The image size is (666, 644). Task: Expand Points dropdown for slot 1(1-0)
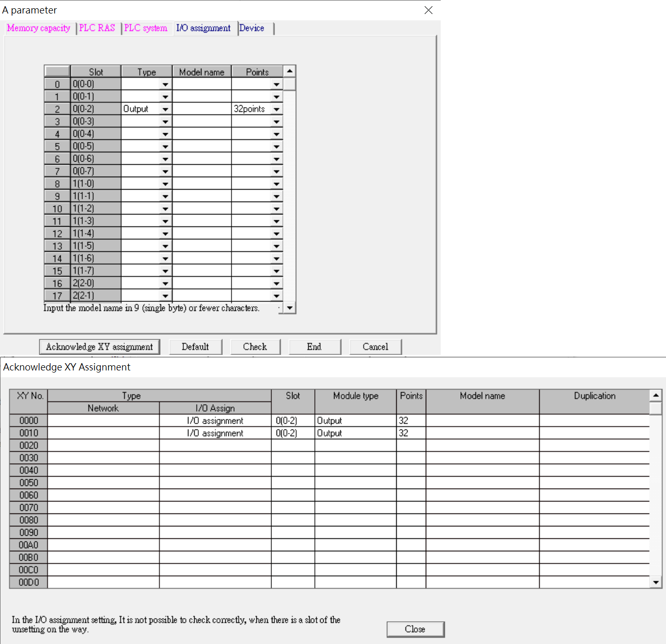pyautogui.click(x=277, y=184)
